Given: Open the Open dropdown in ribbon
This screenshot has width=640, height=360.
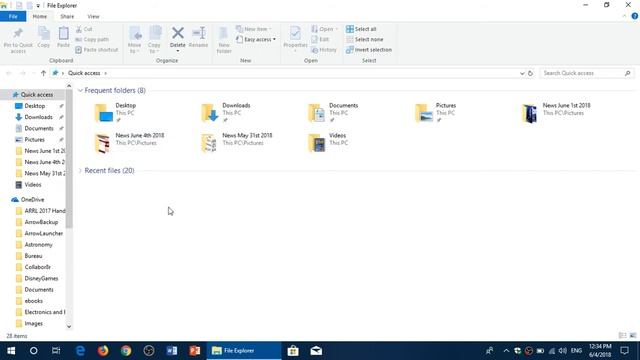Looking at the screenshot, I should tap(325, 29).
